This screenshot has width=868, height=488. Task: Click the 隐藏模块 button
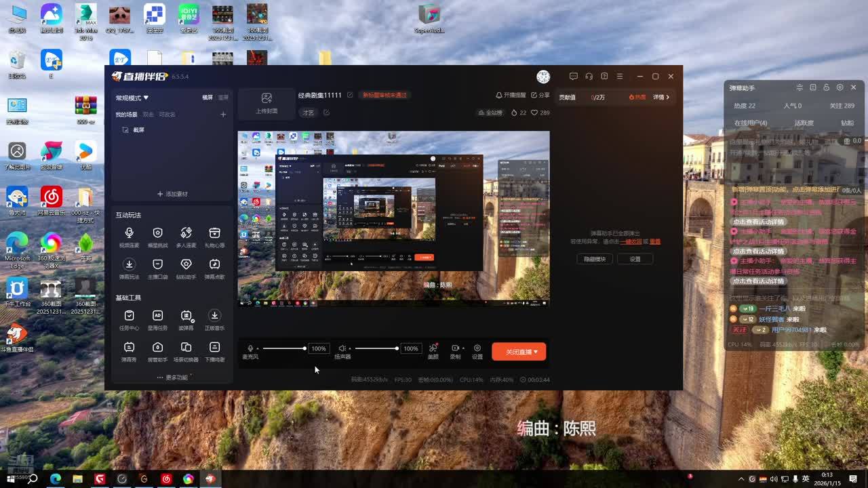click(595, 259)
